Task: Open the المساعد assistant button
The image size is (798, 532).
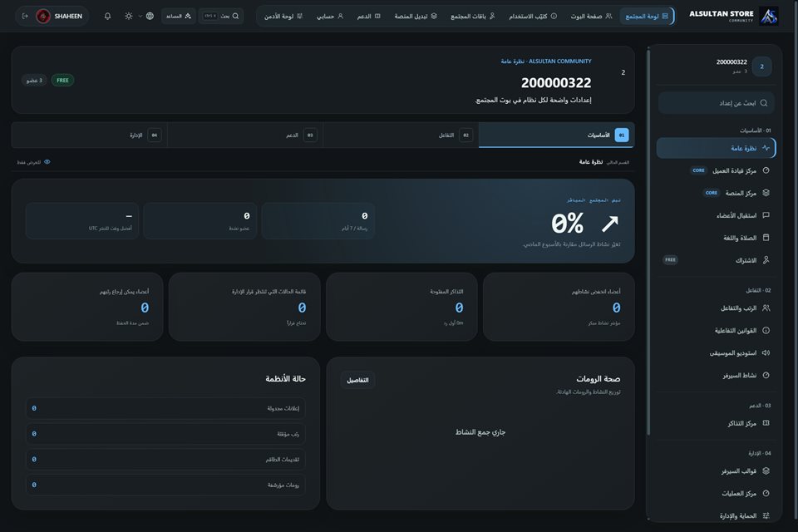Action: pyautogui.click(x=178, y=17)
